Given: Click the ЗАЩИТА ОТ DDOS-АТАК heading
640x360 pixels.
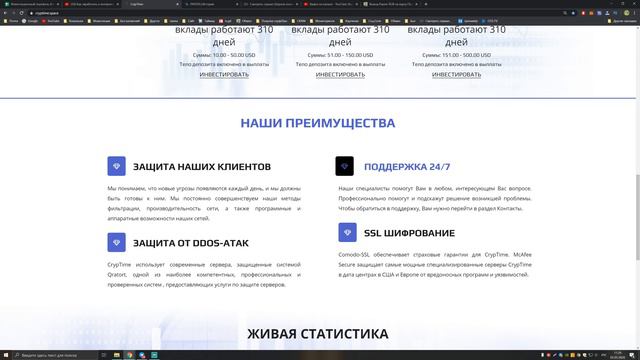Looking at the screenshot, I should 191,243.
